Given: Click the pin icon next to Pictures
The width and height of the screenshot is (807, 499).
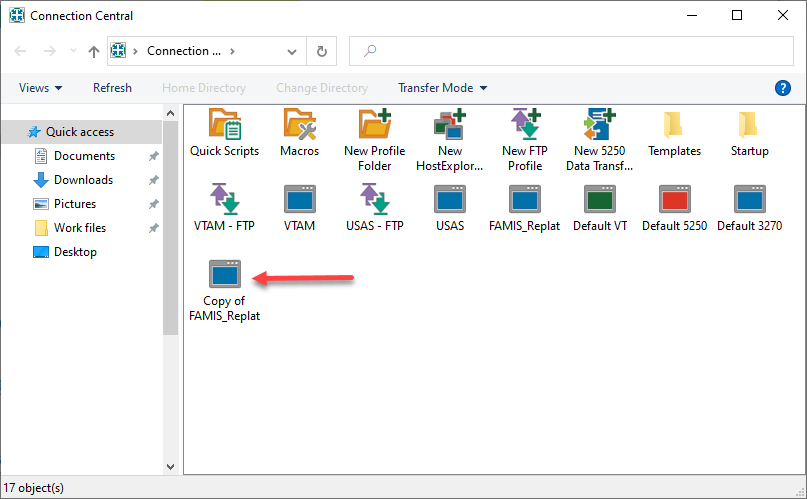Looking at the screenshot, I should (x=153, y=204).
